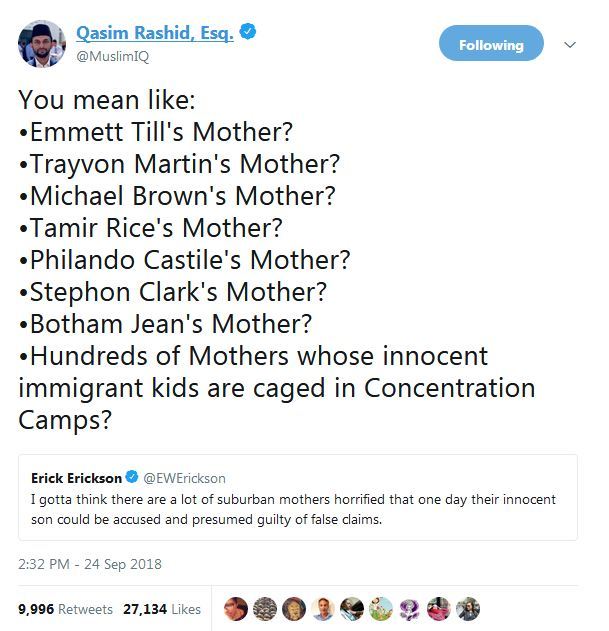
Task: Open Qasim Rashid, Esq. profile link
Action: point(155,32)
